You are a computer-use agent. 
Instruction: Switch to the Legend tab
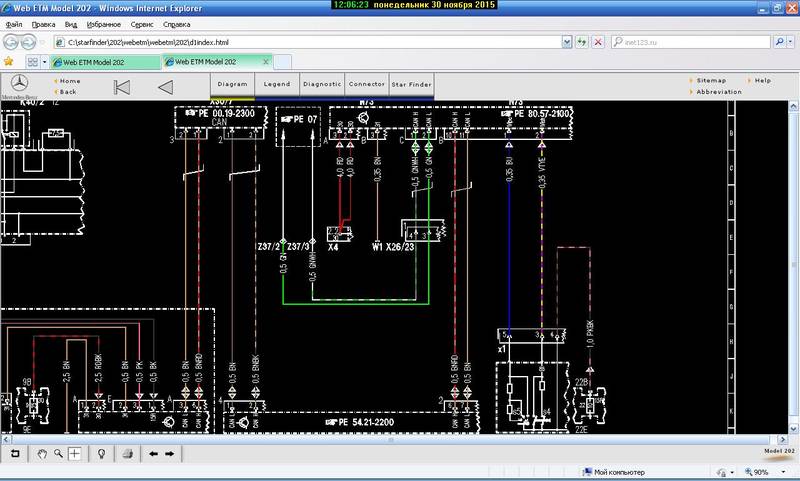[277, 85]
